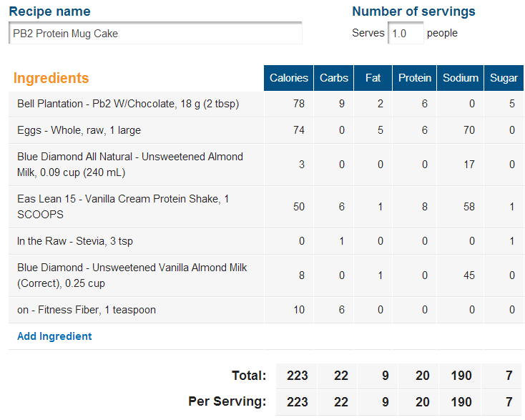
Task: Click the Total calories value 223
Action: tap(298, 376)
